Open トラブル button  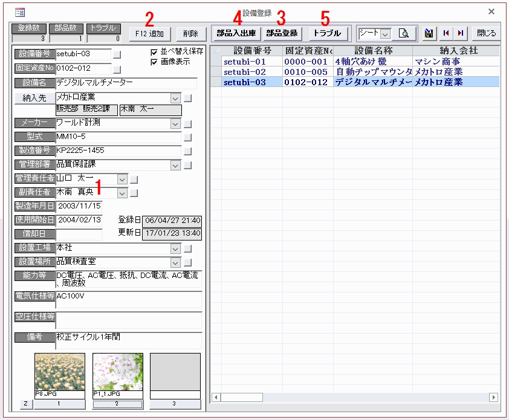[x=327, y=33]
